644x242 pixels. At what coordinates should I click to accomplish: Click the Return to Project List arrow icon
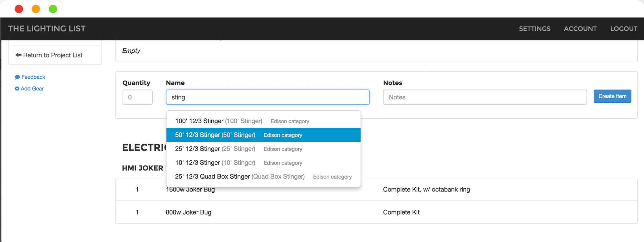tap(18, 55)
